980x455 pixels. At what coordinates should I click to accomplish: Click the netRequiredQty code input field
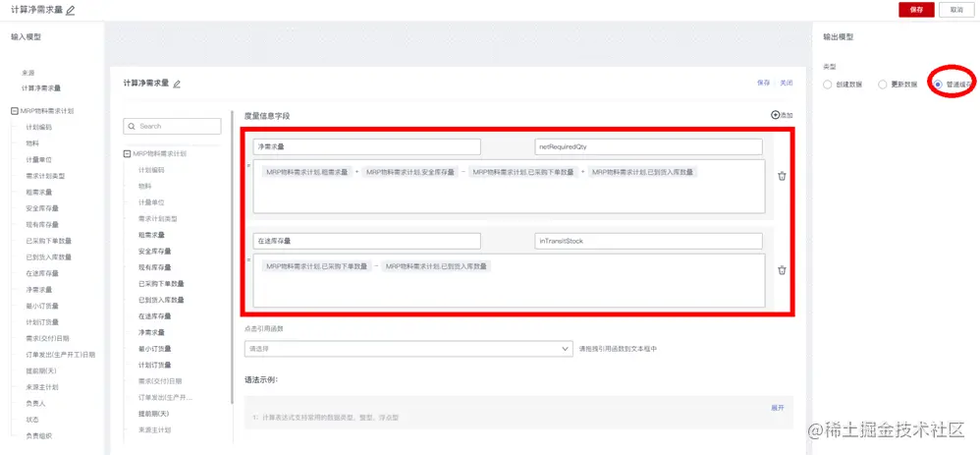(x=649, y=147)
